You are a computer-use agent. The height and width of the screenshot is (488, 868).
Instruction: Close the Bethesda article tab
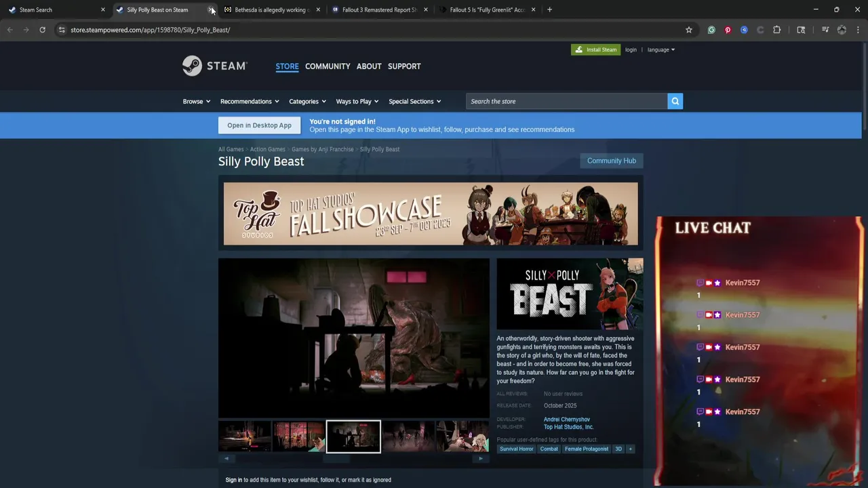click(x=318, y=9)
